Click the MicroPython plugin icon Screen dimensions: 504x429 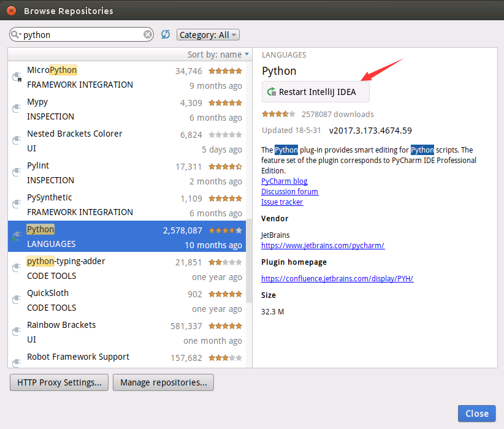(17, 76)
